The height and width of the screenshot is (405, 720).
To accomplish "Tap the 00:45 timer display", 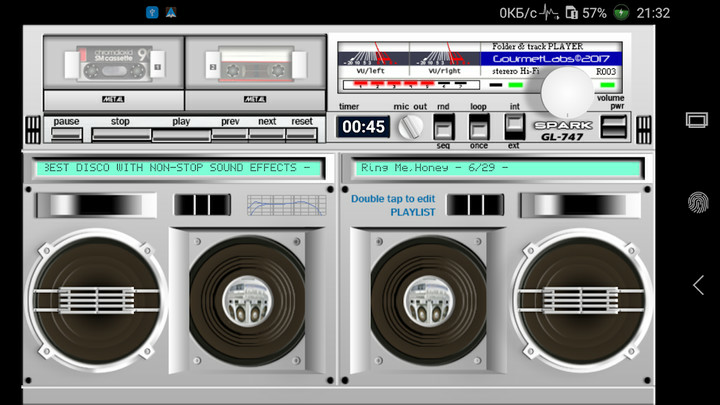I will tap(363, 127).
